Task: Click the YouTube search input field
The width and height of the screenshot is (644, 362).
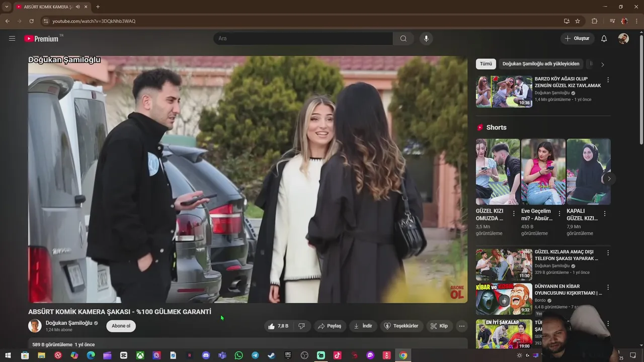Action: click(303, 39)
